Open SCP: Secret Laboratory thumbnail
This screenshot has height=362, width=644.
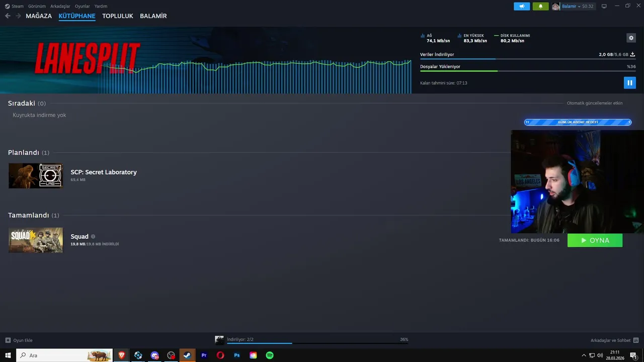(36, 175)
